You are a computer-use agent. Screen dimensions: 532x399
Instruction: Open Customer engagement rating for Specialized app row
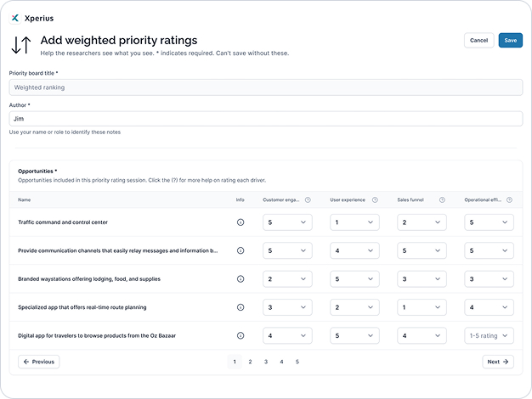point(287,307)
